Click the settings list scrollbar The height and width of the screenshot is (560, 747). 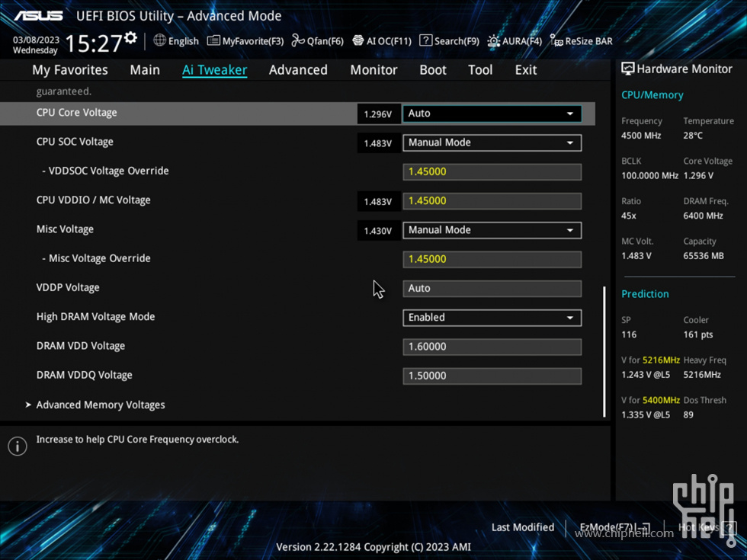(x=604, y=351)
